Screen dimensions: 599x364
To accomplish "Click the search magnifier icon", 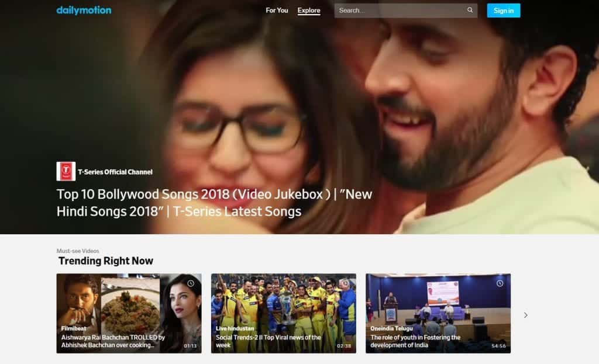I will tap(469, 10).
